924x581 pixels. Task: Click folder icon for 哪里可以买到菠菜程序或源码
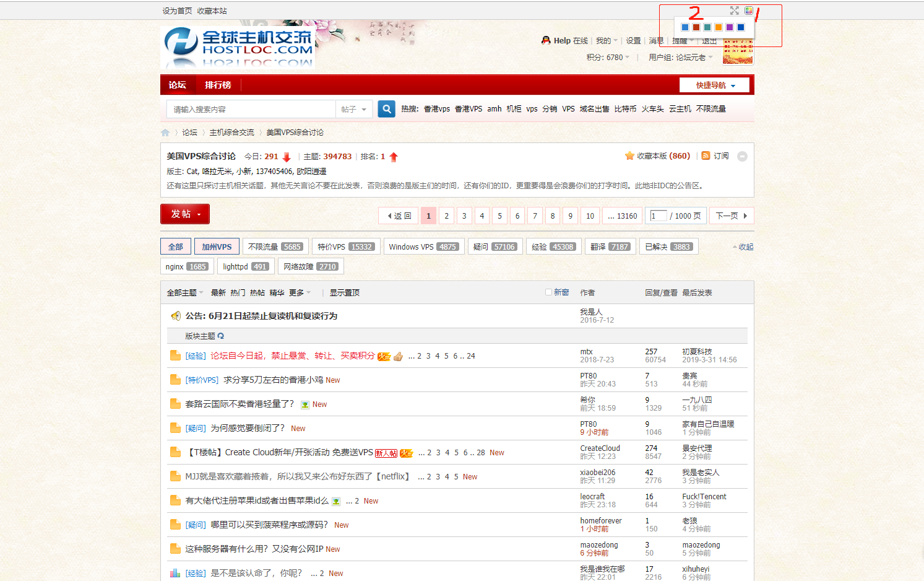[175, 525]
